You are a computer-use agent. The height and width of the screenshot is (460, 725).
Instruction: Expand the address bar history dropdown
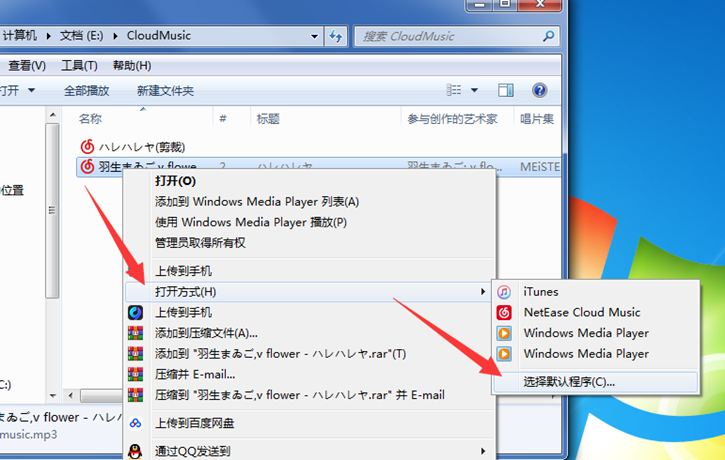[315, 36]
